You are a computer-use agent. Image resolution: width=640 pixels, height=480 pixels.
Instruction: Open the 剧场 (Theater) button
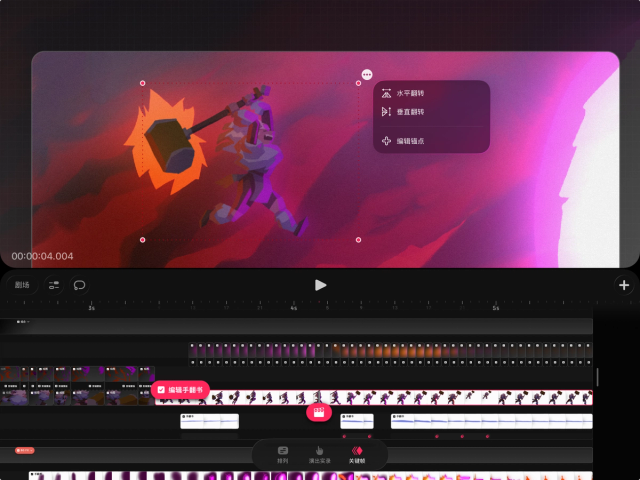22,285
